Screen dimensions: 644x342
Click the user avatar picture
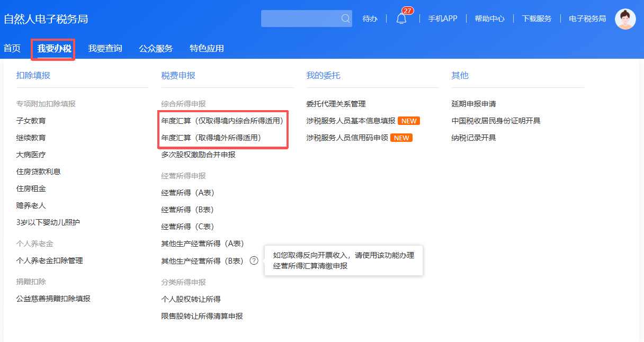[x=625, y=19]
